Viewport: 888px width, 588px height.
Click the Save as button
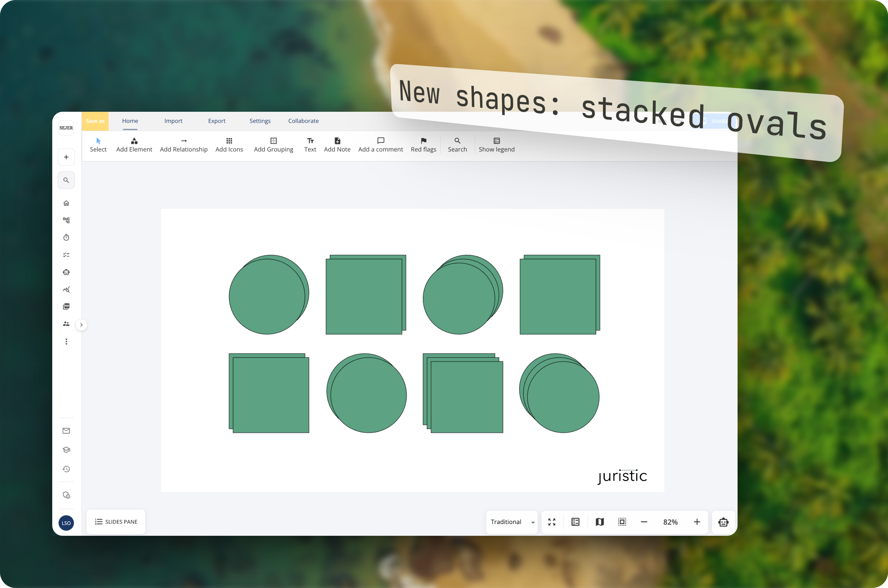point(95,121)
